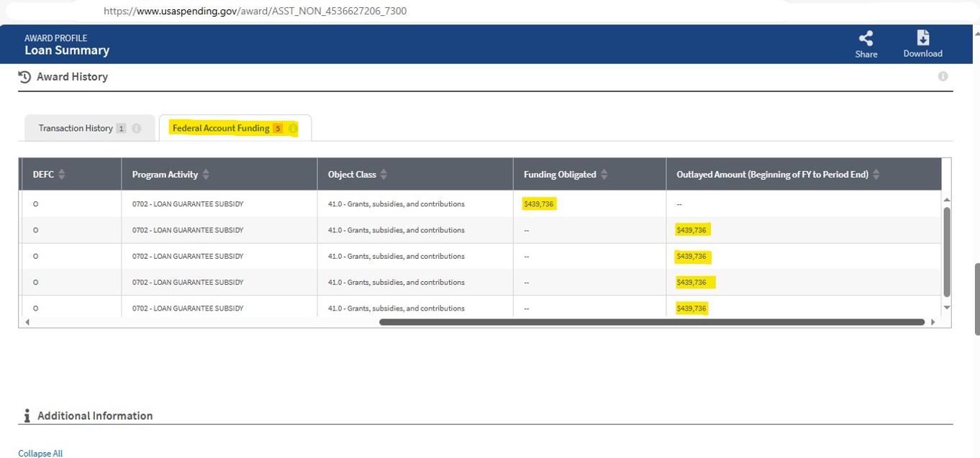Sort table by Outlayed Amount column
The image size is (980, 458).
click(x=876, y=175)
